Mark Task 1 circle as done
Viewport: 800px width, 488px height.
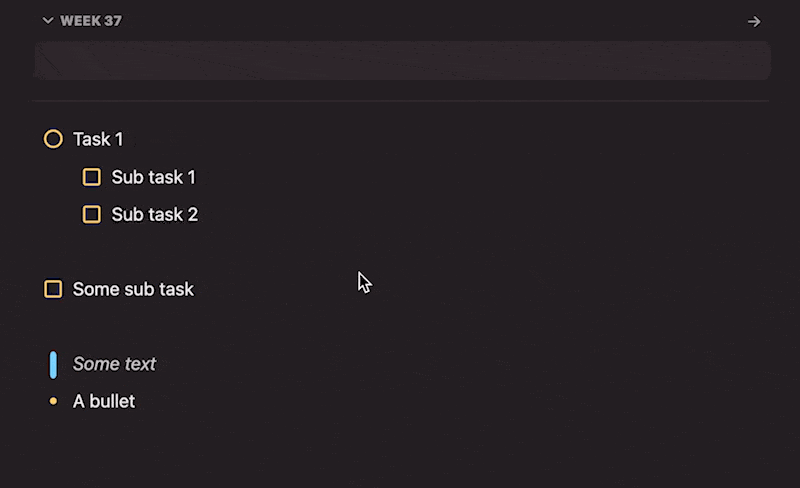[x=53, y=139]
